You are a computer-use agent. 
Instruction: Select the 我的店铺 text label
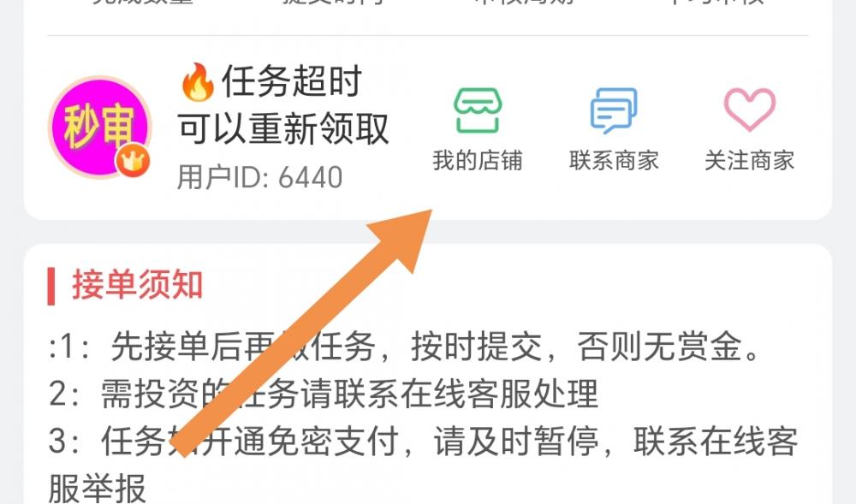click(478, 161)
